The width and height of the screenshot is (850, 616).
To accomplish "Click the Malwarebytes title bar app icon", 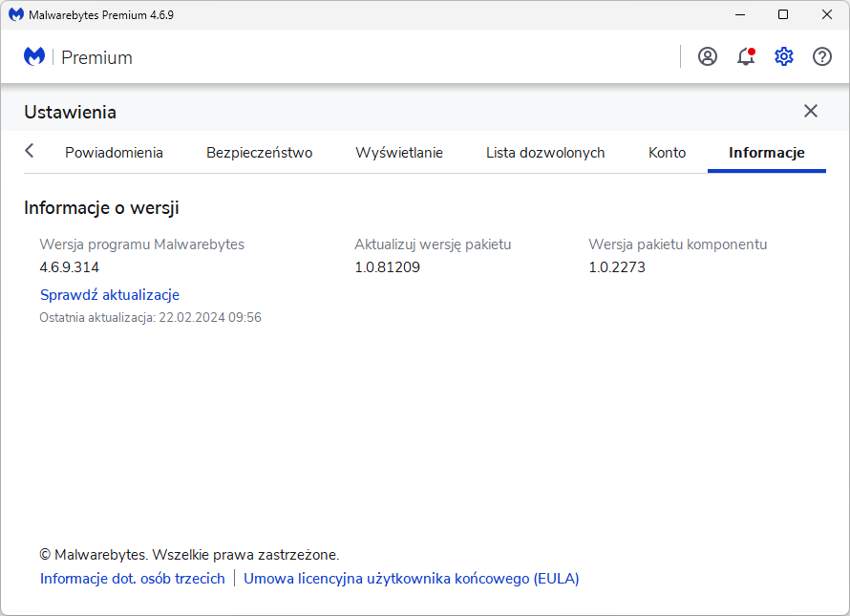I will pos(15,14).
